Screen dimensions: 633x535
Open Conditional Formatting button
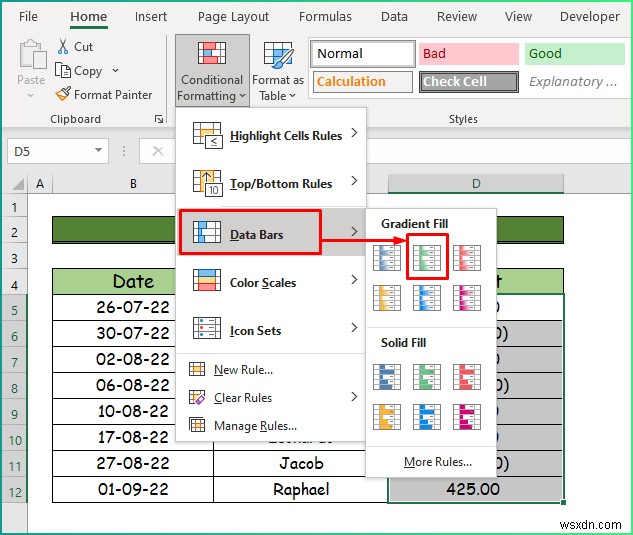(212, 71)
